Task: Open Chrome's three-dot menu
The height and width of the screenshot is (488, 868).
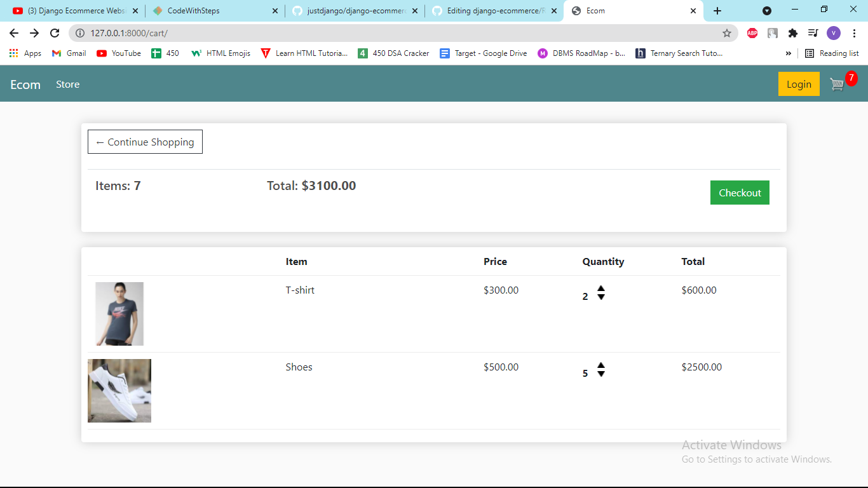Action: coord(854,33)
